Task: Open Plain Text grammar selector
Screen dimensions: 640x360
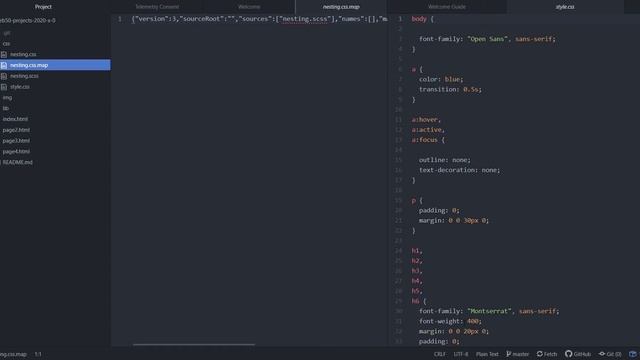Action: tap(487, 354)
